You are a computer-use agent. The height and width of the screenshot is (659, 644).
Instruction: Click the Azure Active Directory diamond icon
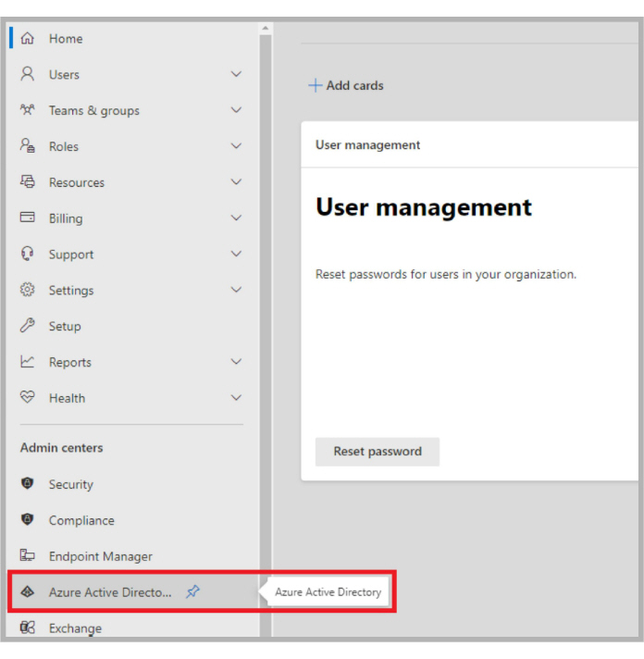point(28,591)
